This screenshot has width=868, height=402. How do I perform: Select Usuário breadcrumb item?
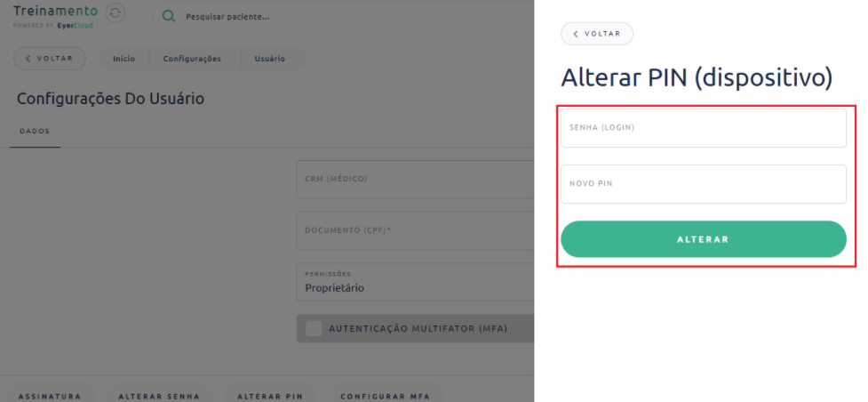[269, 59]
